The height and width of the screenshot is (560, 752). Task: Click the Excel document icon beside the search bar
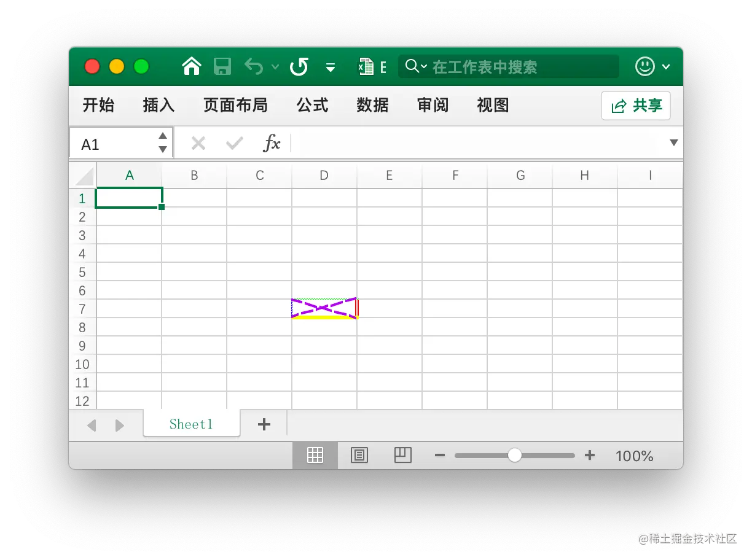(x=367, y=66)
